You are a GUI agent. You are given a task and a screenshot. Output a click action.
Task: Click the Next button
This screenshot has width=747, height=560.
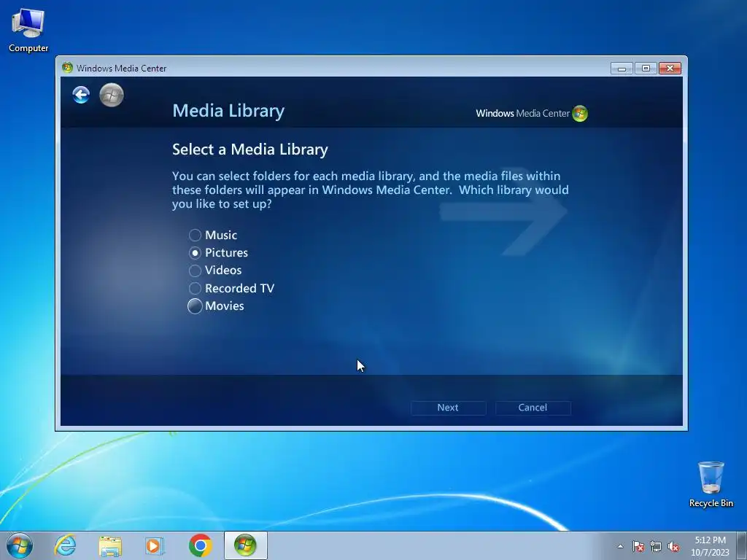pyautogui.click(x=448, y=408)
